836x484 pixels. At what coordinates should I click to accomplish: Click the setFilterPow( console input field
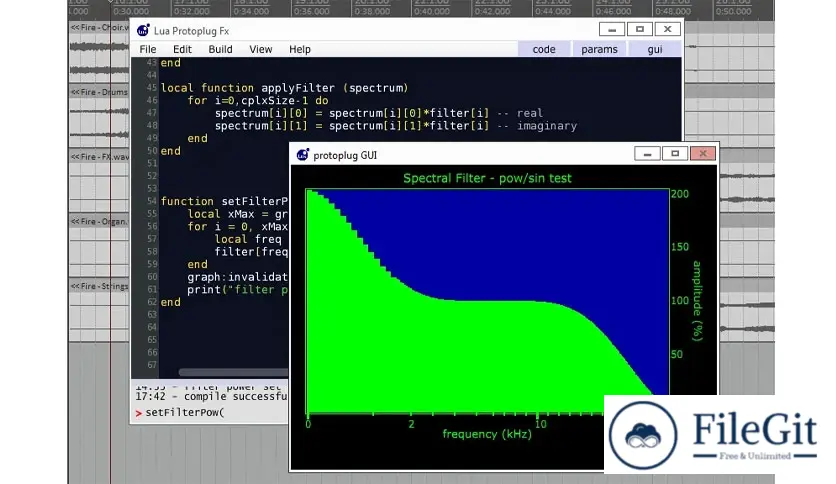[x=211, y=413]
